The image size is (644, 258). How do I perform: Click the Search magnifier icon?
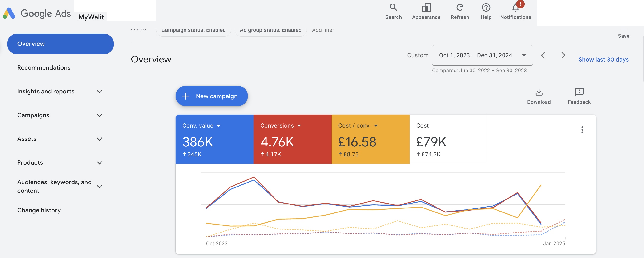[393, 8]
